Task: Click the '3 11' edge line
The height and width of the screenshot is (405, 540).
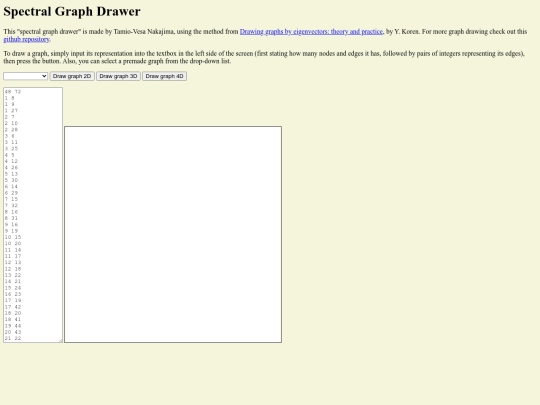Action: click(x=11, y=142)
